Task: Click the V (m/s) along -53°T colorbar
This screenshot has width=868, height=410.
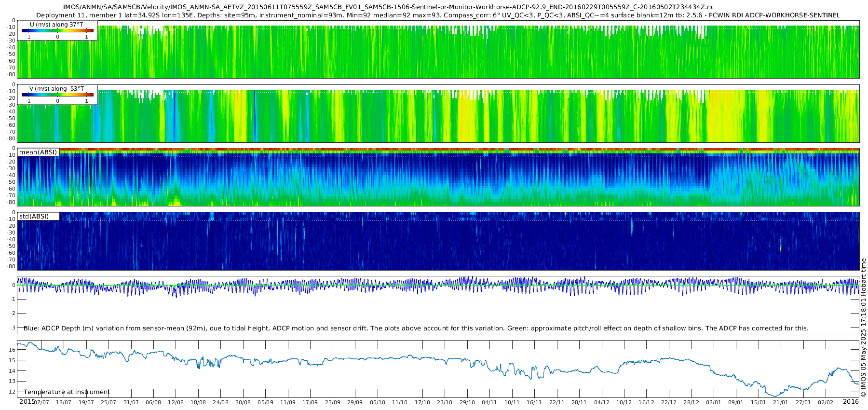Action: coord(57,95)
